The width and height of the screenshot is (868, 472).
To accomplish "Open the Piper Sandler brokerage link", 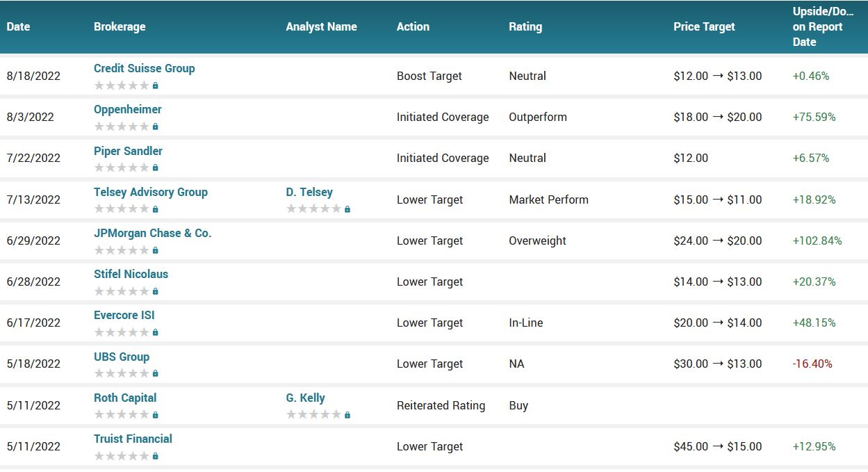I will [128, 151].
